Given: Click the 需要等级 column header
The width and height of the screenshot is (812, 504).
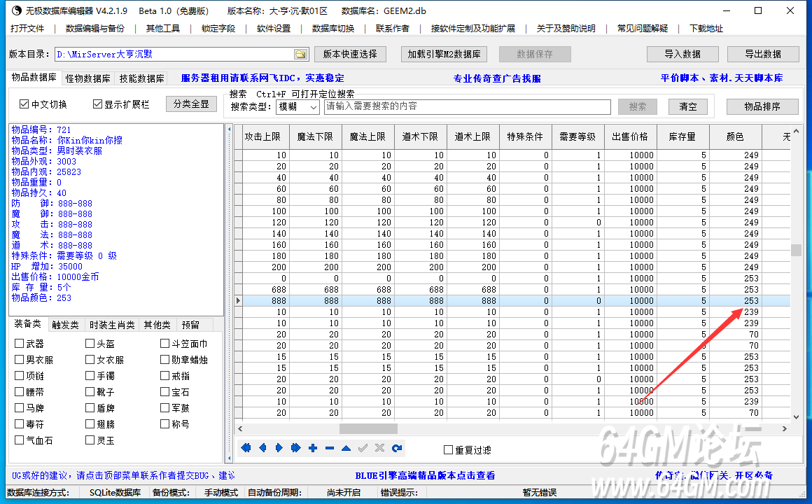Looking at the screenshot, I should [x=578, y=136].
